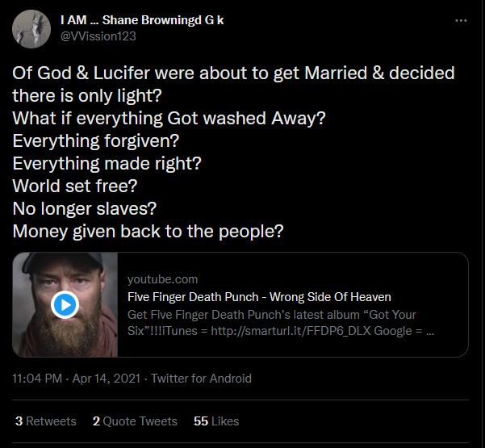Open the tweet's more options ellipsis menu
Viewport: 485px width, 448px height.
460,21
